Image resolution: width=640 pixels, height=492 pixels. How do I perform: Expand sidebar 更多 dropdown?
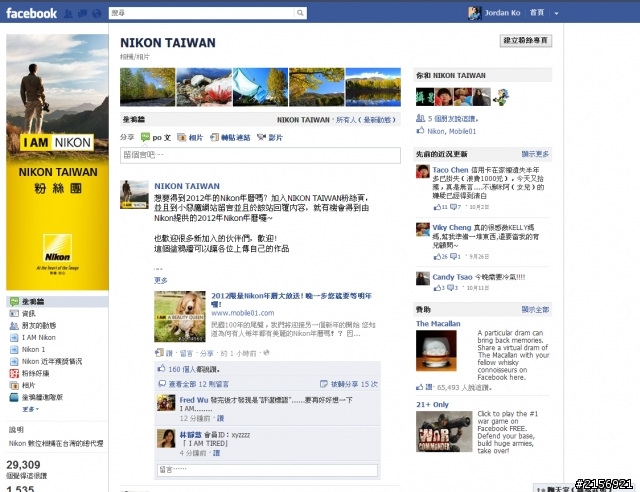30,409
